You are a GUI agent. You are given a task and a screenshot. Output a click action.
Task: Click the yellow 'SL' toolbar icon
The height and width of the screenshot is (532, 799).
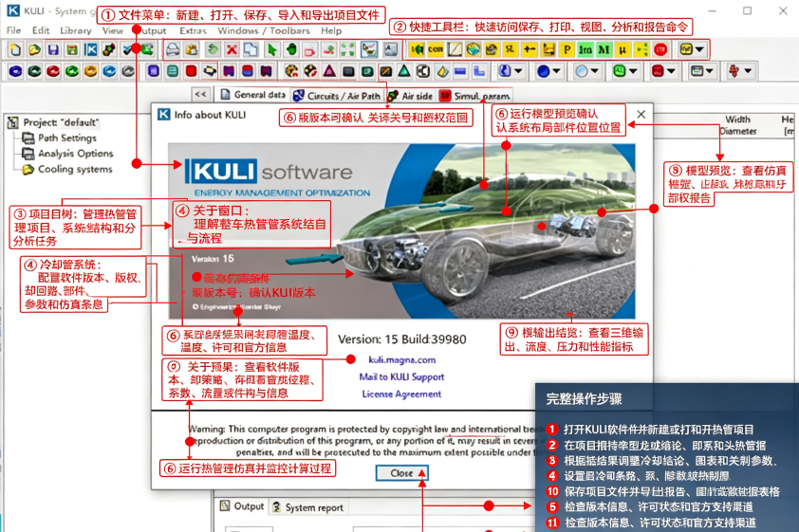(511, 49)
